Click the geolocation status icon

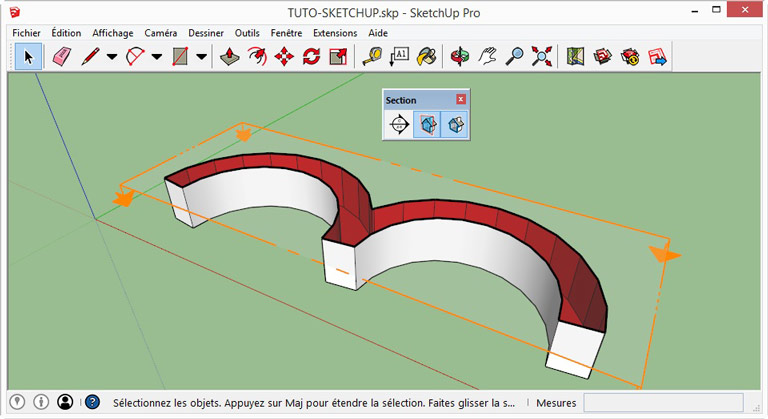17,402
